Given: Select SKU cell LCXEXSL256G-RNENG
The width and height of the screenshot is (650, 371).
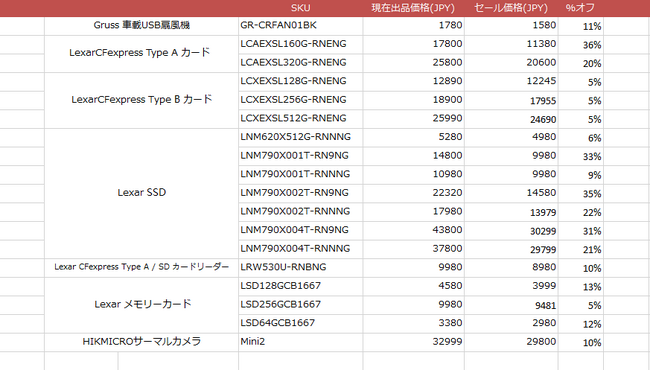Looking at the screenshot, I should [301, 100].
